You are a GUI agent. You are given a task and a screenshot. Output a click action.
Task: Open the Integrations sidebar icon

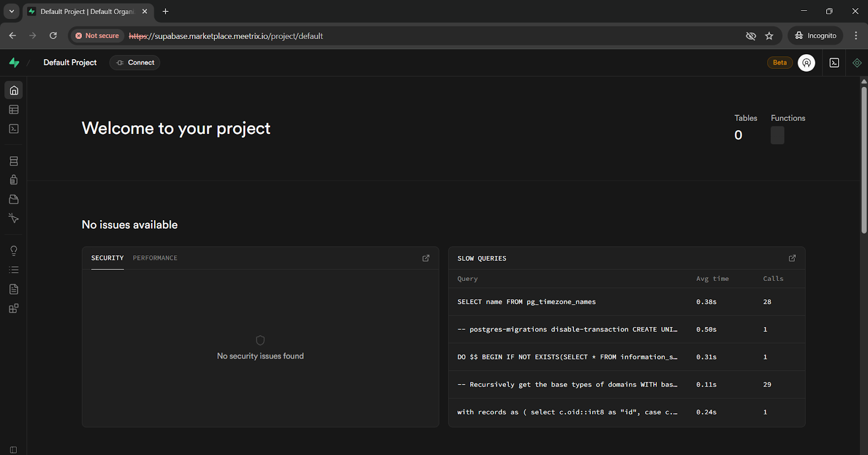(x=14, y=308)
